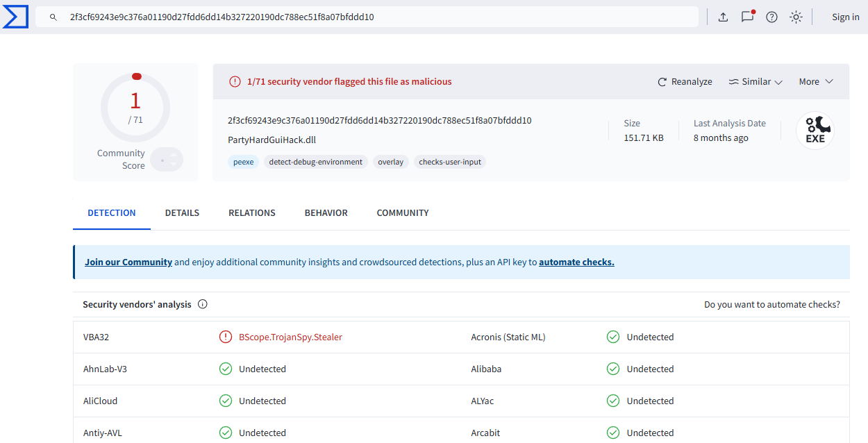Click the search magnifier icon

point(53,17)
